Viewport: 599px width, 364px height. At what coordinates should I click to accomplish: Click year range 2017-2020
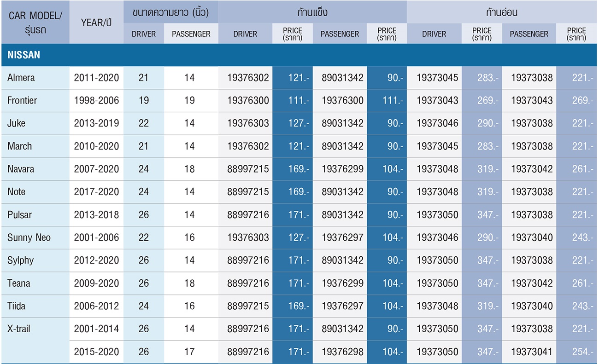(96, 192)
